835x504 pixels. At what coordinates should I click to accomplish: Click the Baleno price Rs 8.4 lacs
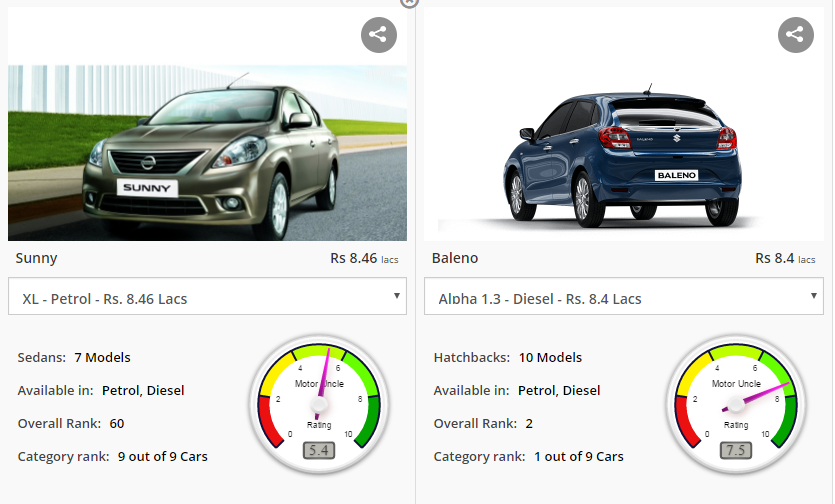point(785,258)
